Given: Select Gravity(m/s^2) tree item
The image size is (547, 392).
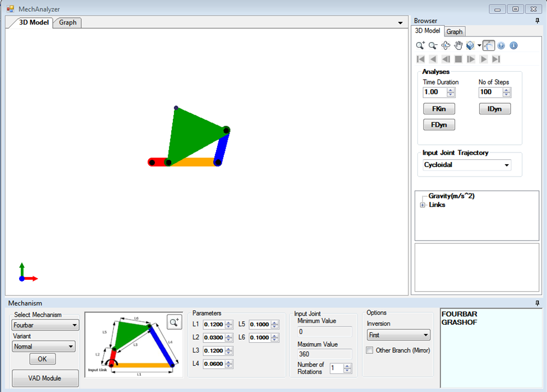Looking at the screenshot, I should [x=452, y=196].
